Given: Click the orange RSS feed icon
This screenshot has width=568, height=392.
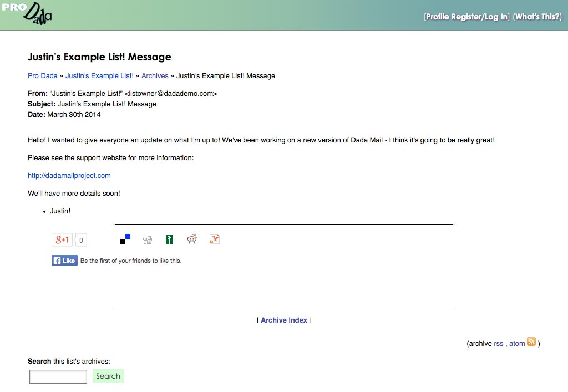Looking at the screenshot, I should click(531, 342).
